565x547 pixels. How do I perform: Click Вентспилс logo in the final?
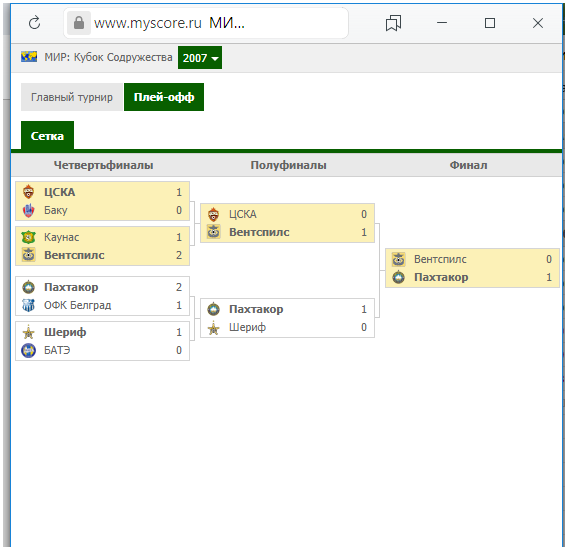coord(399,259)
